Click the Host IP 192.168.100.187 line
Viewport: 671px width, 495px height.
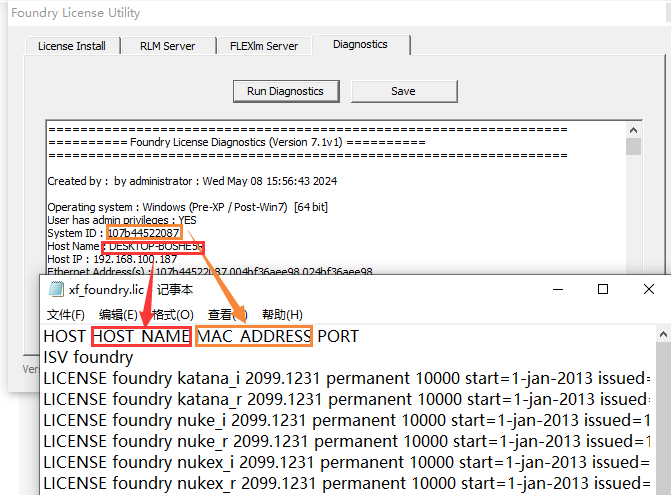pos(112,259)
